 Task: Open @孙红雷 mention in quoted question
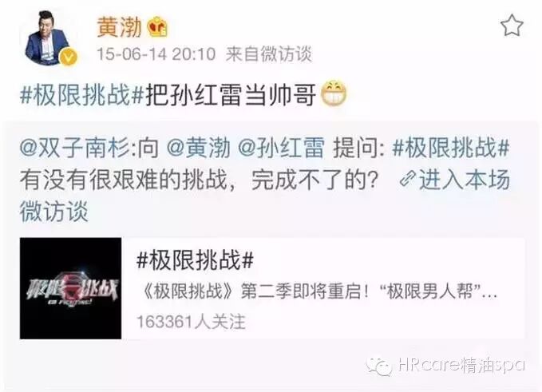(282, 148)
